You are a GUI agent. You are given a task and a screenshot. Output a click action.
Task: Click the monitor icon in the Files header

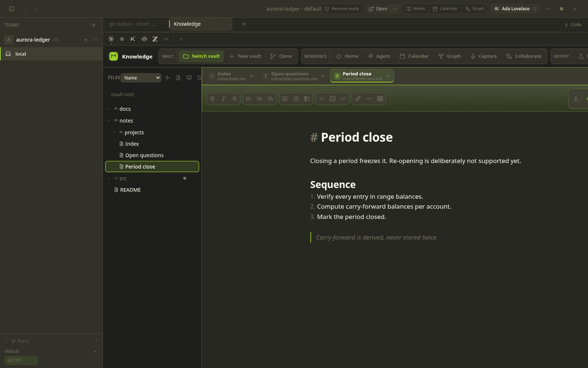pos(189,78)
